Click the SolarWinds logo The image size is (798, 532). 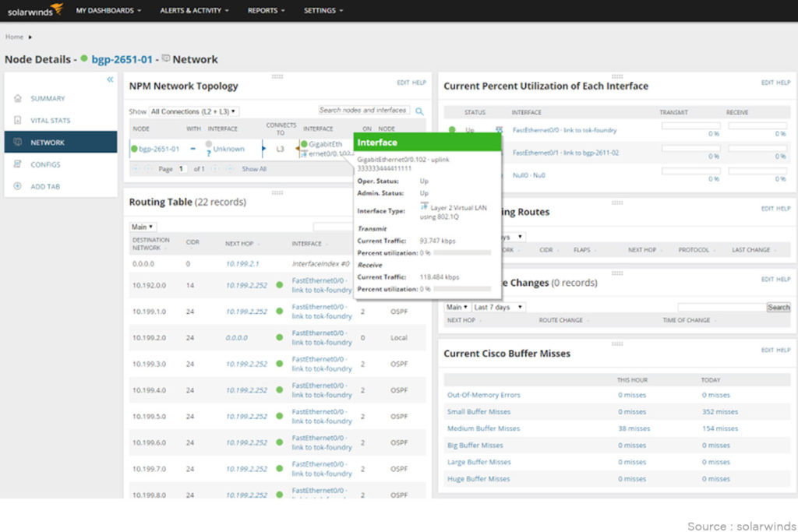click(35, 10)
